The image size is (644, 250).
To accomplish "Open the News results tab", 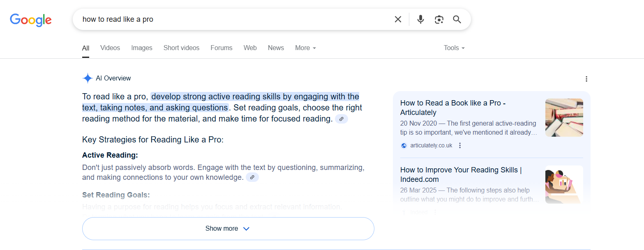I will pyautogui.click(x=276, y=48).
